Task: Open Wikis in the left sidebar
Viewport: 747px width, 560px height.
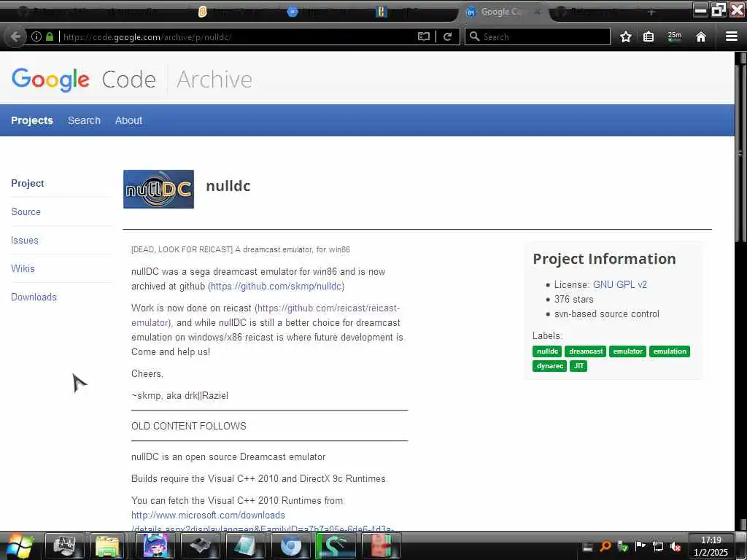Action: (x=23, y=268)
